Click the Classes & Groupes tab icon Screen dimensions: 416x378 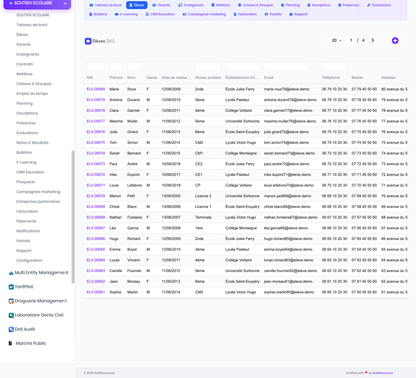click(x=240, y=5)
